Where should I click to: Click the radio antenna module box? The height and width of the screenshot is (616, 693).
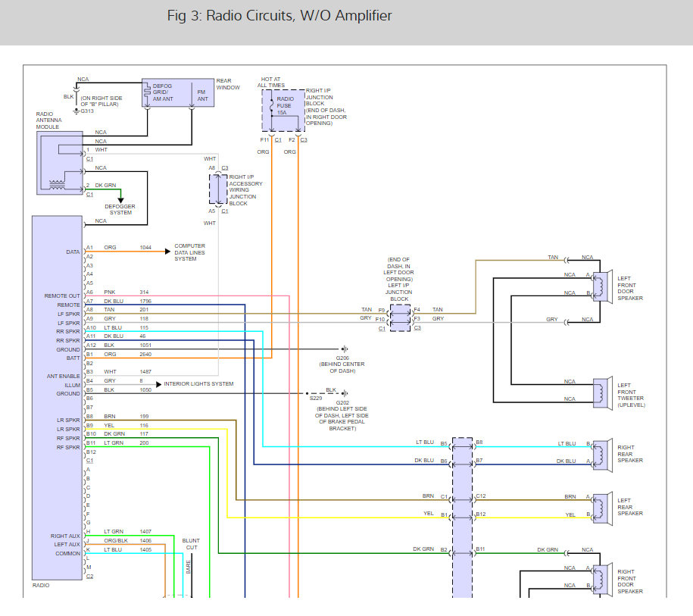point(60,163)
